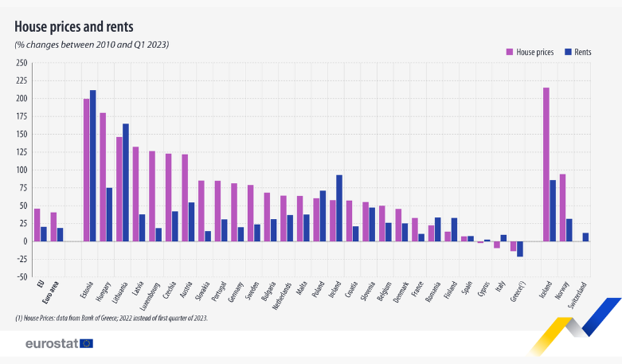Click the yellow-blue corner ribbon graphic
Viewport: 622px width, 364px height.
click(x=575, y=326)
